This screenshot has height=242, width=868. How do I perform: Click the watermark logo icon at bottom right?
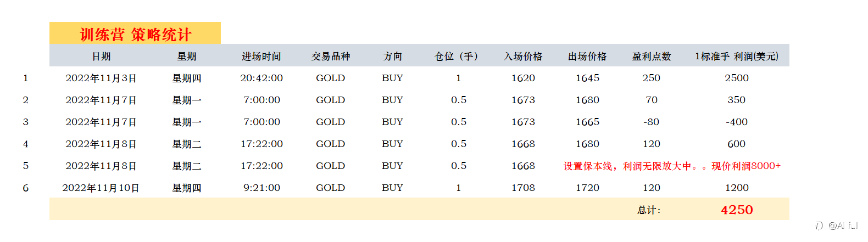click(x=819, y=226)
